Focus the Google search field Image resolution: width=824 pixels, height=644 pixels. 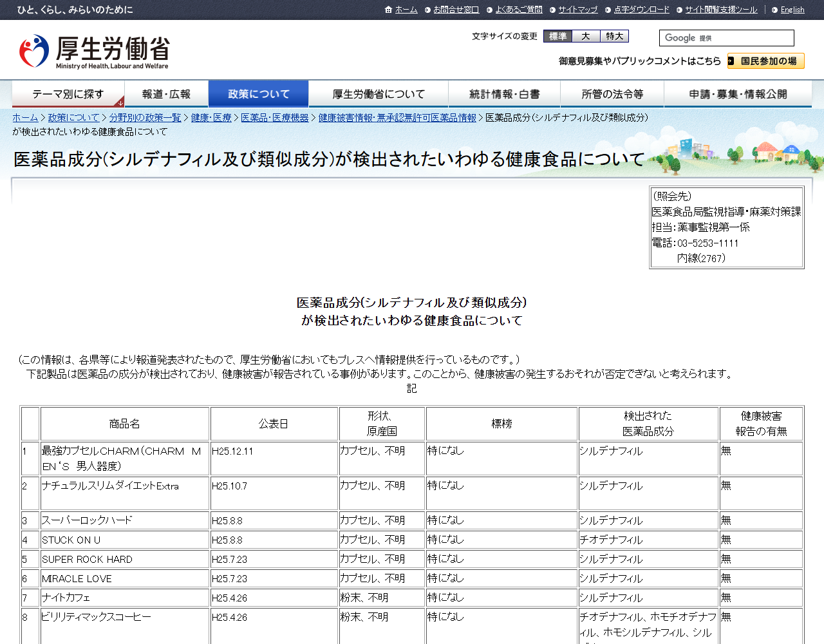point(726,38)
